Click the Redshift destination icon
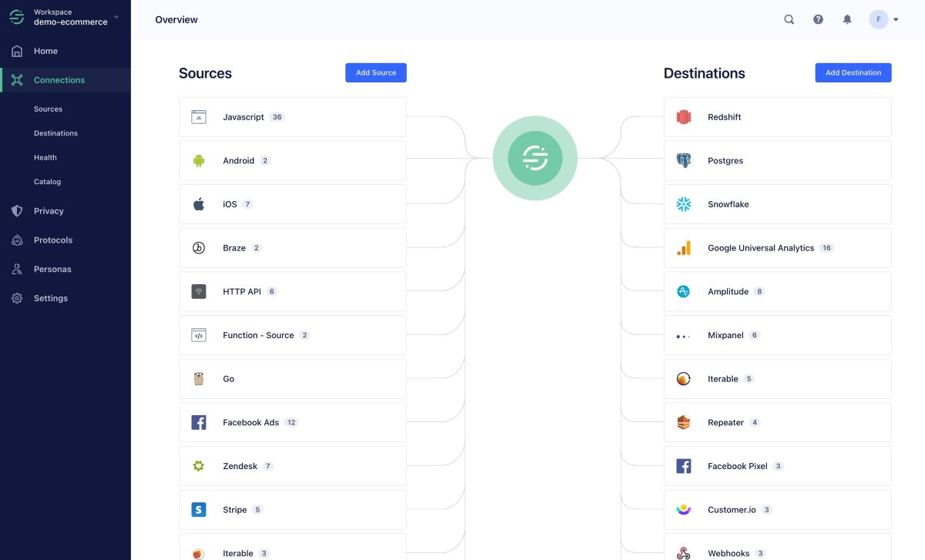 (684, 117)
